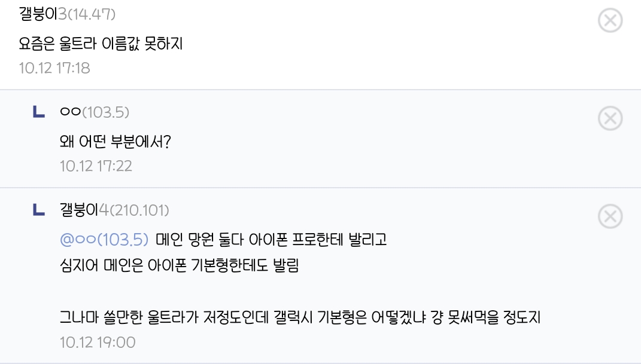Remove 갤붕이4's reply with the X icon
This screenshot has width=641, height=364.
610,216
